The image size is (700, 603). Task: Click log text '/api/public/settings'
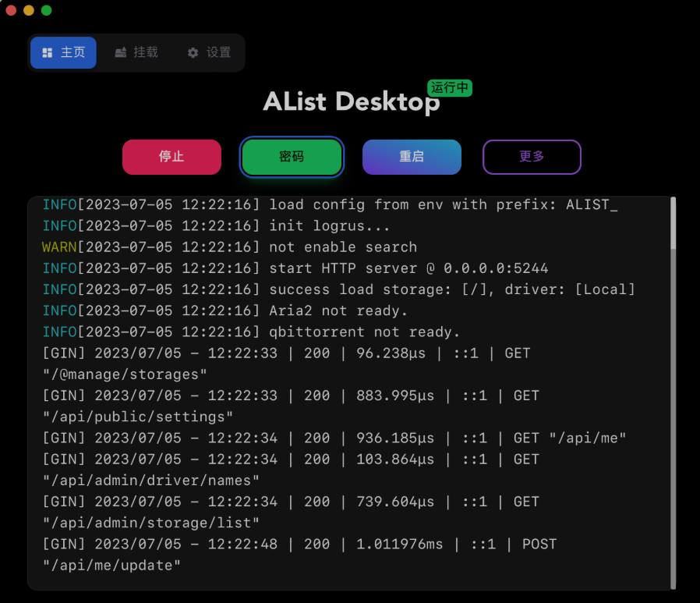point(138,417)
